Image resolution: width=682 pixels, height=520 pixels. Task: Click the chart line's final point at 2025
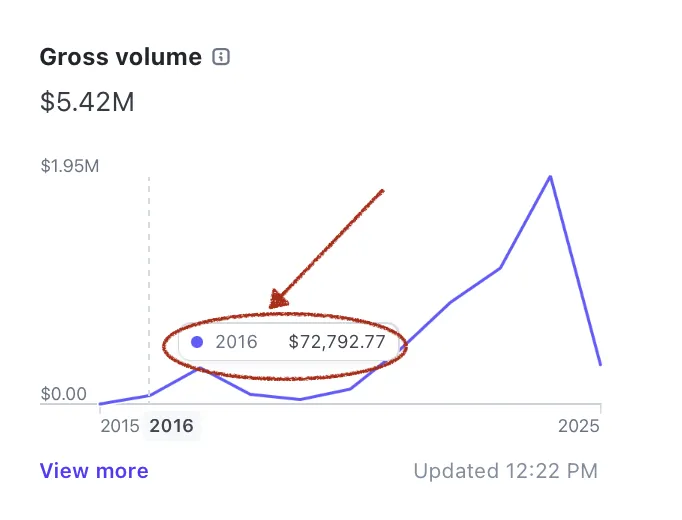pos(600,364)
